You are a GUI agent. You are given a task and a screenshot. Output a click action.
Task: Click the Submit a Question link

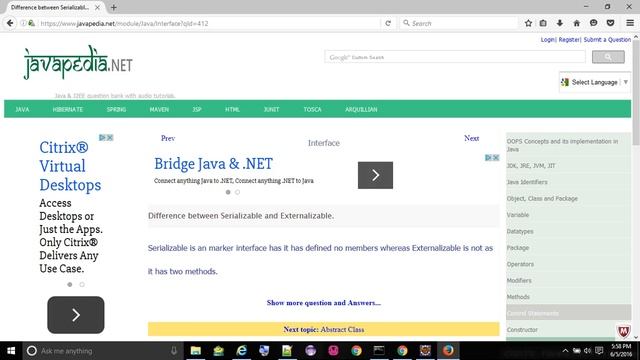click(x=607, y=40)
